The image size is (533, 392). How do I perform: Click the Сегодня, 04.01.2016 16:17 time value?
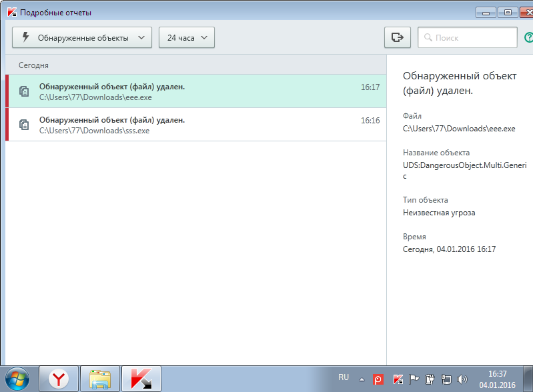449,249
